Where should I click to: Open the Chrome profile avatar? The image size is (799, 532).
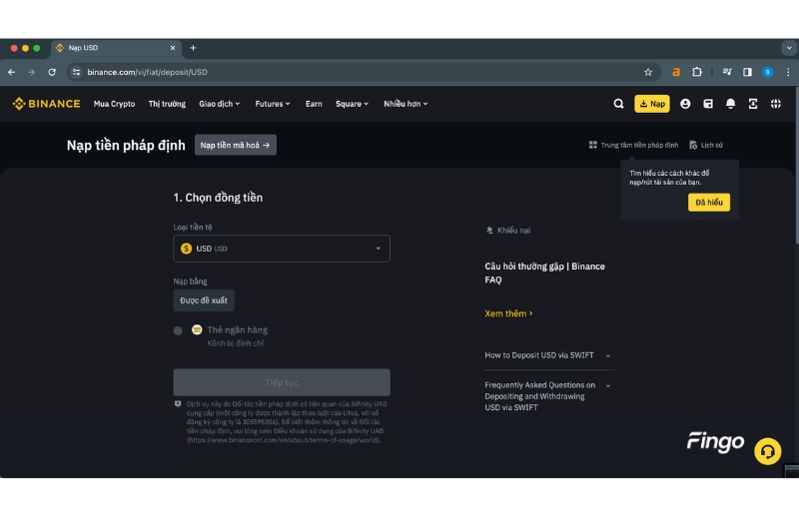point(768,72)
